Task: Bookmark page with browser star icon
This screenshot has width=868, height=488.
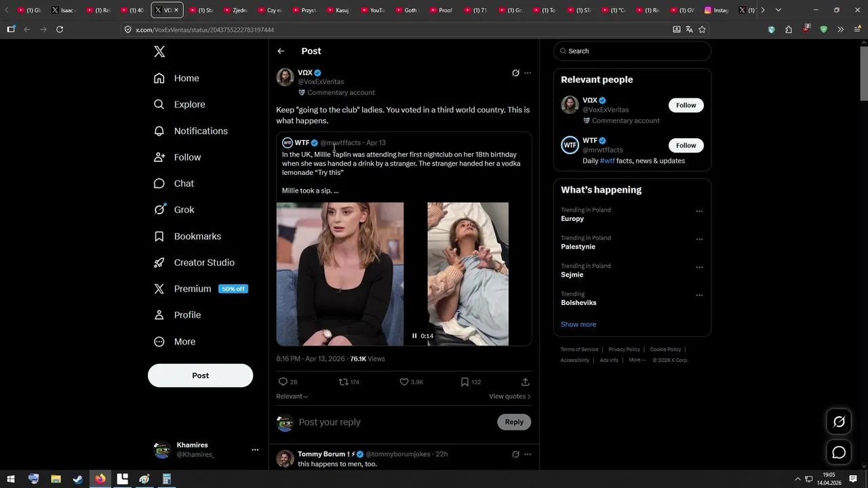Action: point(702,29)
